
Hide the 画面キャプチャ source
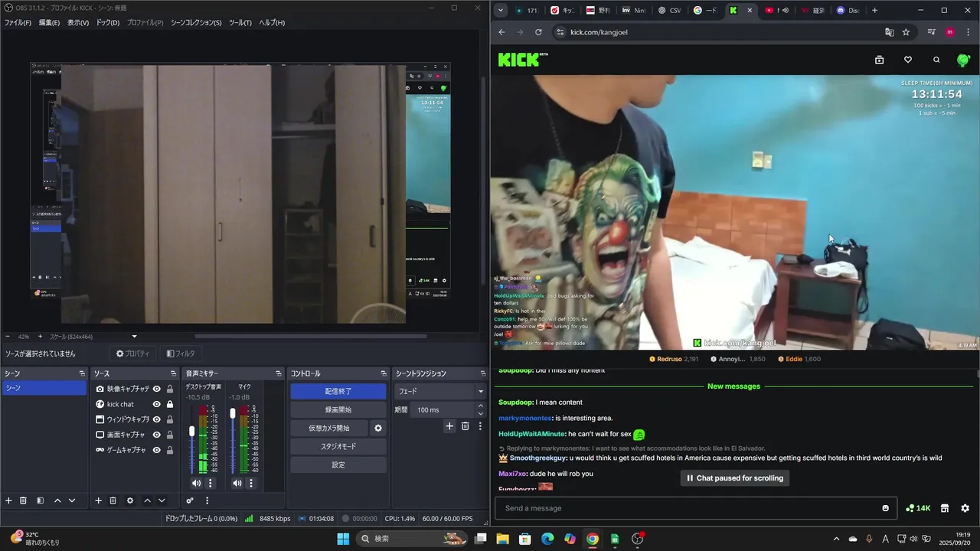pos(157,435)
